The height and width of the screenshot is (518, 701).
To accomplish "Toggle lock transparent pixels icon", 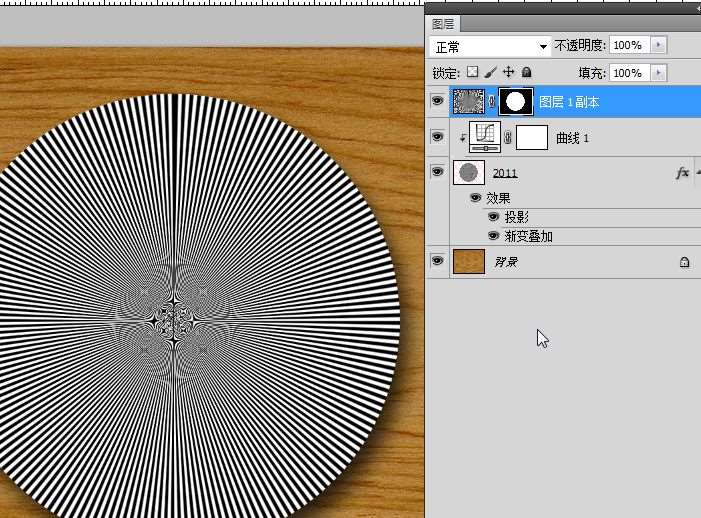I will tap(472, 72).
